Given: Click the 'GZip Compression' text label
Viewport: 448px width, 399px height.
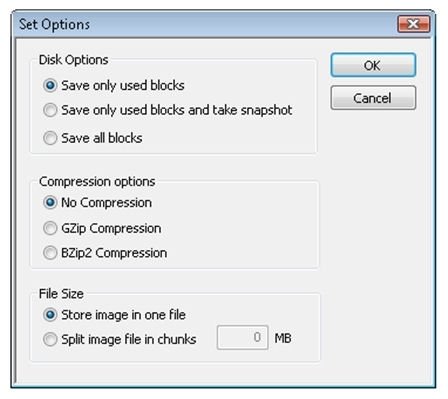Looking at the screenshot, I should pyautogui.click(x=111, y=229).
